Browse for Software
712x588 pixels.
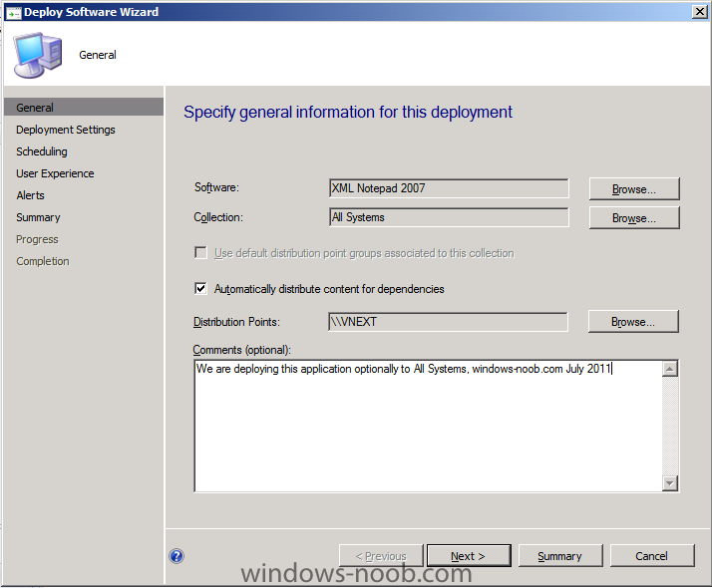point(634,188)
